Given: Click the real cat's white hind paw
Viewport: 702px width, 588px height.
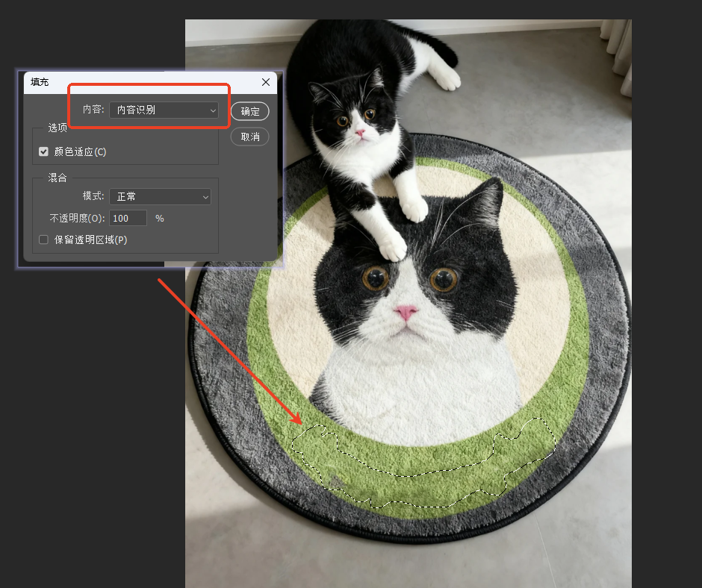Looking at the screenshot, I should 447,78.
